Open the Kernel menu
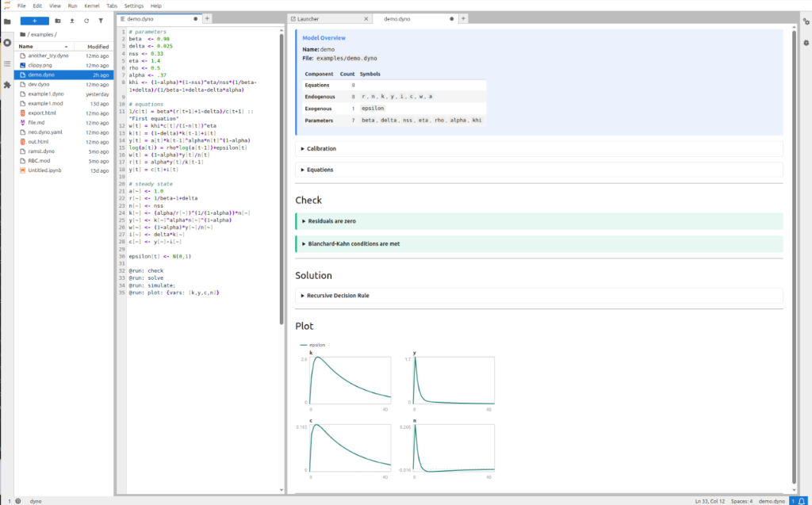The height and width of the screenshot is (505, 812). [92, 6]
